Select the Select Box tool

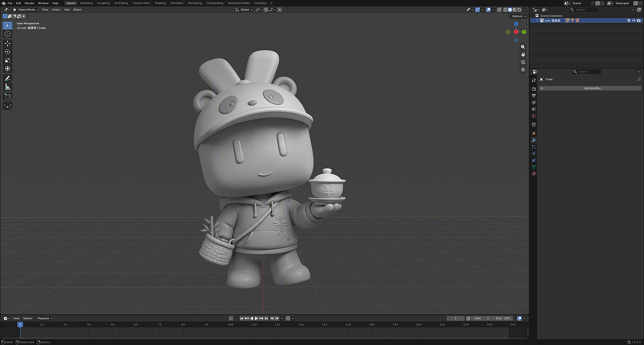click(8, 26)
